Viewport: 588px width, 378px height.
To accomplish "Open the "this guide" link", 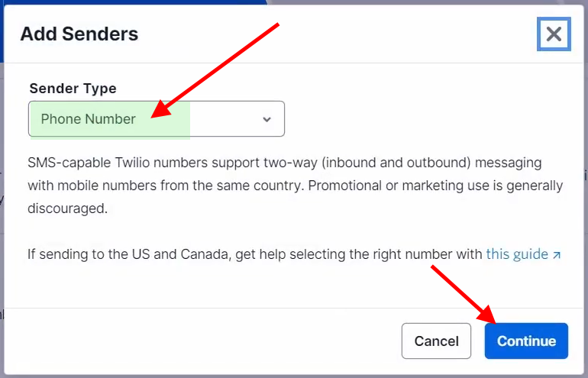I will 517,254.
